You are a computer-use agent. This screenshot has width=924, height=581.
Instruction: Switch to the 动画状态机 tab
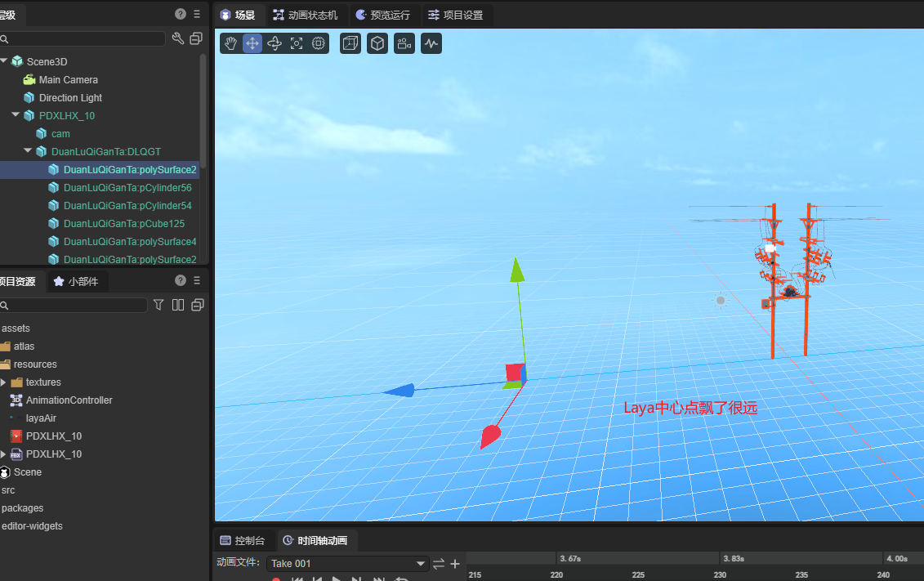(305, 15)
